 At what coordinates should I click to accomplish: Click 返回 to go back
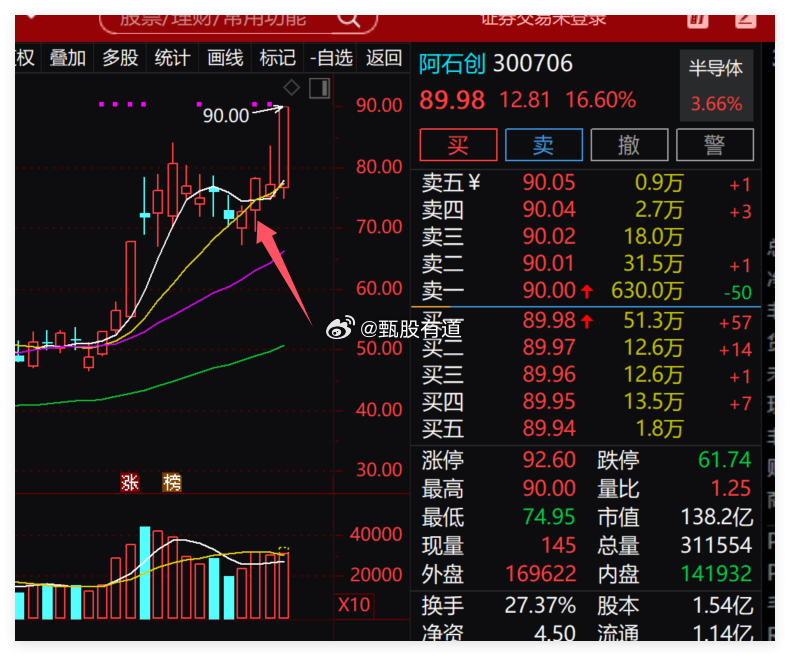384,58
